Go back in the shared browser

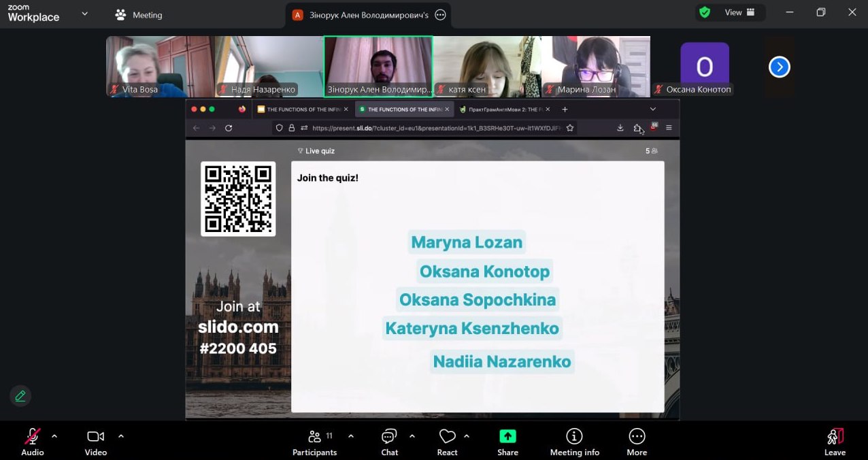click(197, 128)
